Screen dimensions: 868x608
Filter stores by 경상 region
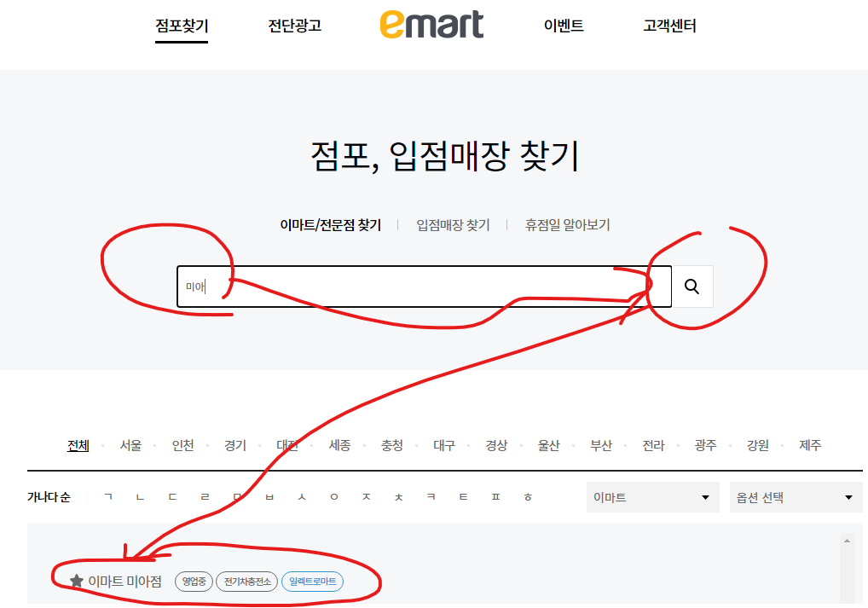[496, 445]
